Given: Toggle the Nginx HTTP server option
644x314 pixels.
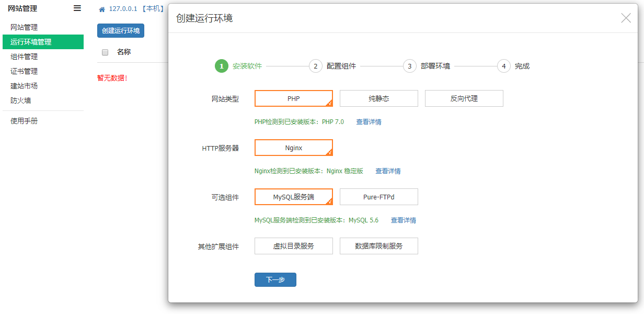Looking at the screenshot, I should [x=294, y=148].
